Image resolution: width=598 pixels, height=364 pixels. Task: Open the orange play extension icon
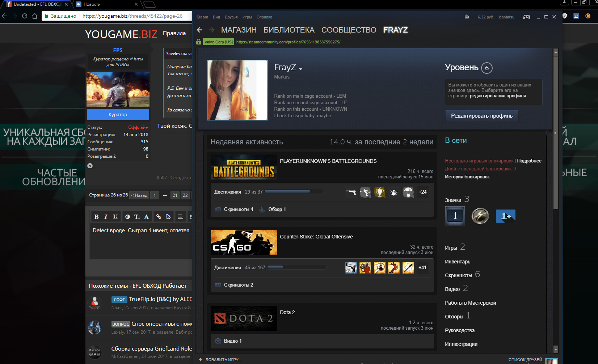pos(588,16)
